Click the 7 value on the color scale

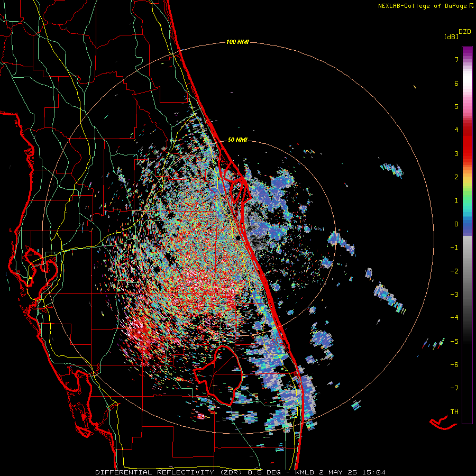tap(456, 59)
